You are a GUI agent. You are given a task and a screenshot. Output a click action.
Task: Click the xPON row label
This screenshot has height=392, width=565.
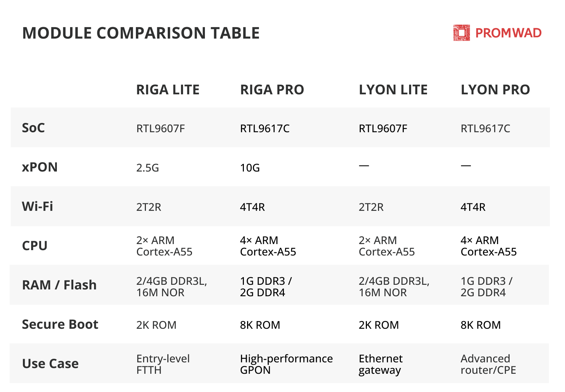click(x=40, y=167)
